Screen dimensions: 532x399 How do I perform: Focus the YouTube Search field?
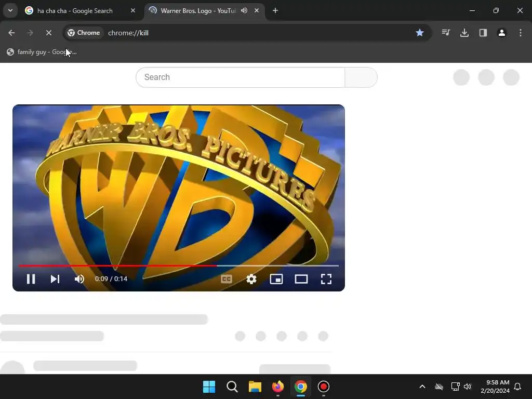coord(240,77)
